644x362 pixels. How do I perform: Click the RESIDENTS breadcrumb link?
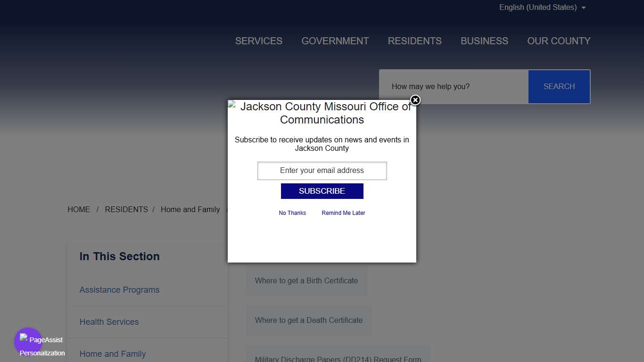point(126,210)
